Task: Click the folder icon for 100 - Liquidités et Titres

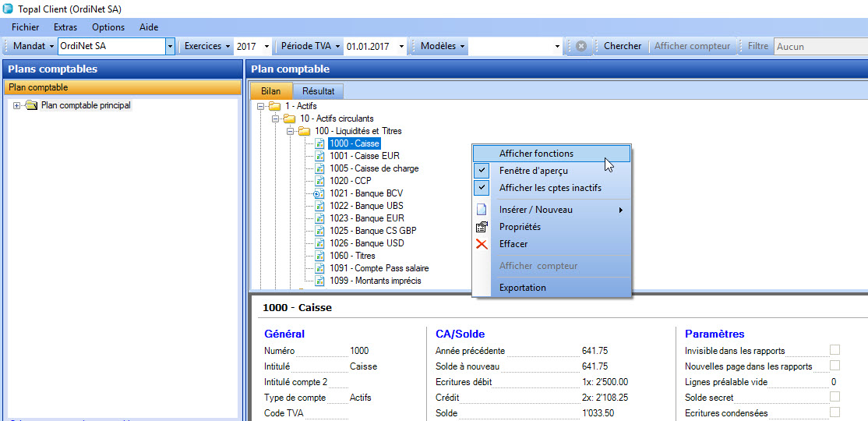Action: (304, 131)
